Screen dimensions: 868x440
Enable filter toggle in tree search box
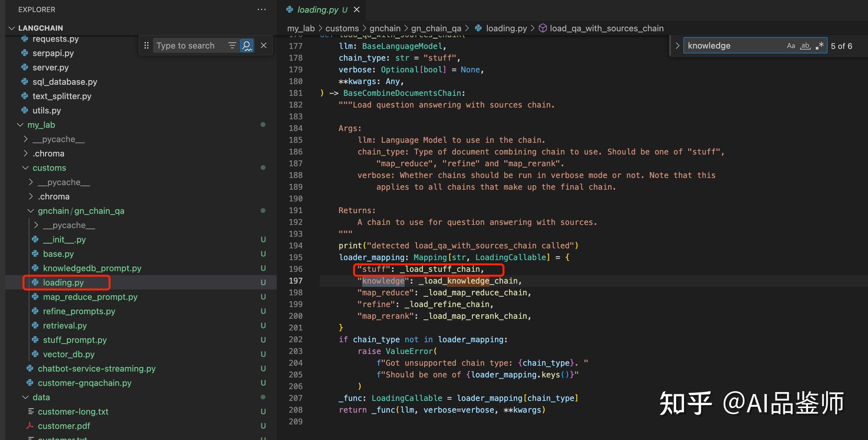point(232,45)
